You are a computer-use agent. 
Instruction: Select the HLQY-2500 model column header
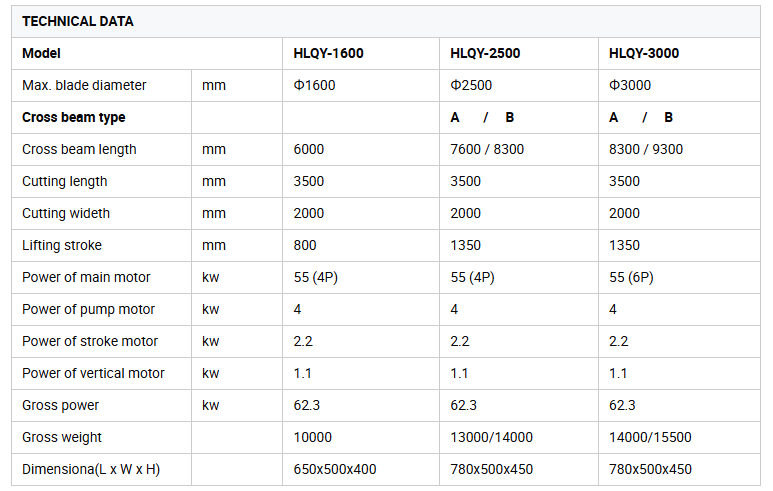click(x=485, y=53)
